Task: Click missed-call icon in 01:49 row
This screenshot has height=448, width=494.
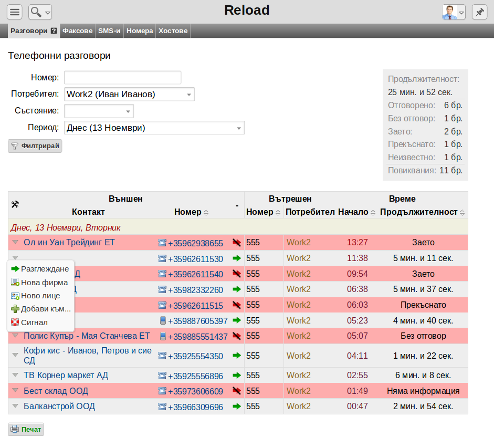Action: coord(237,391)
